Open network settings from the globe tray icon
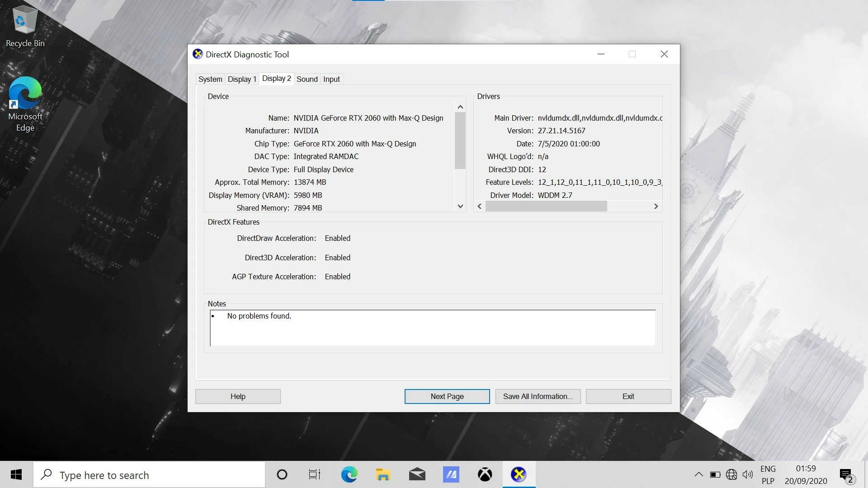 click(x=731, y=474)
